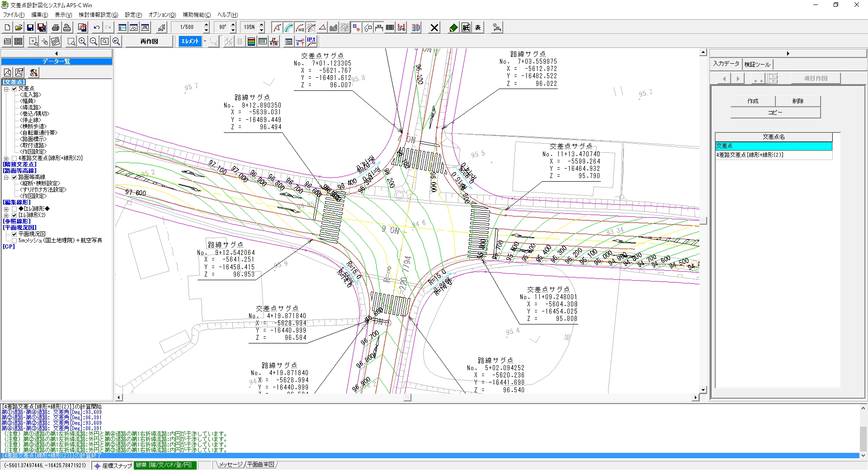Open the 3D view tool
Viewport: 868px width, 470px height.
[415, 28]
